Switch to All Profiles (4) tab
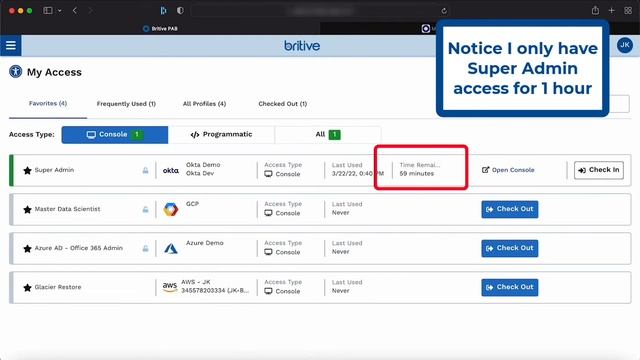 [x=204, y=104]
